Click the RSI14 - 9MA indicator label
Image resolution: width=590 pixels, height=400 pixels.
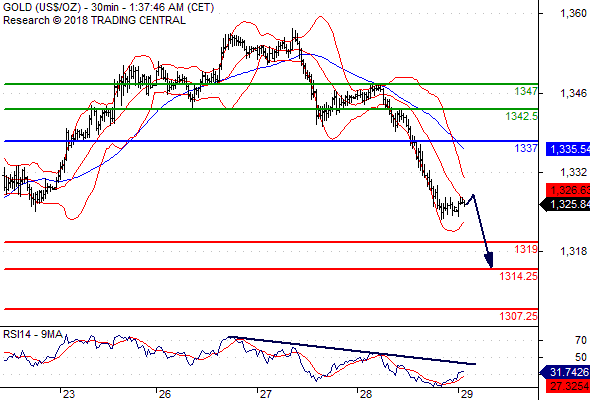coord(33,334)
